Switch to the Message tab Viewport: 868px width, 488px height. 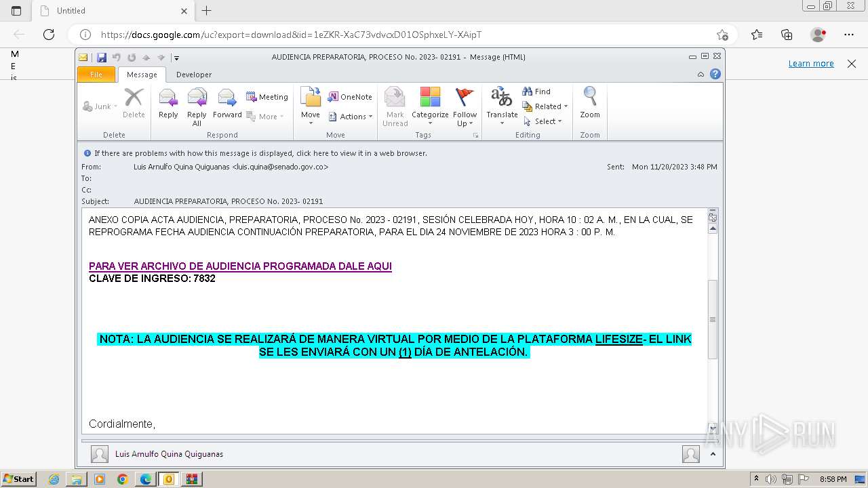(x=142, y=75)
